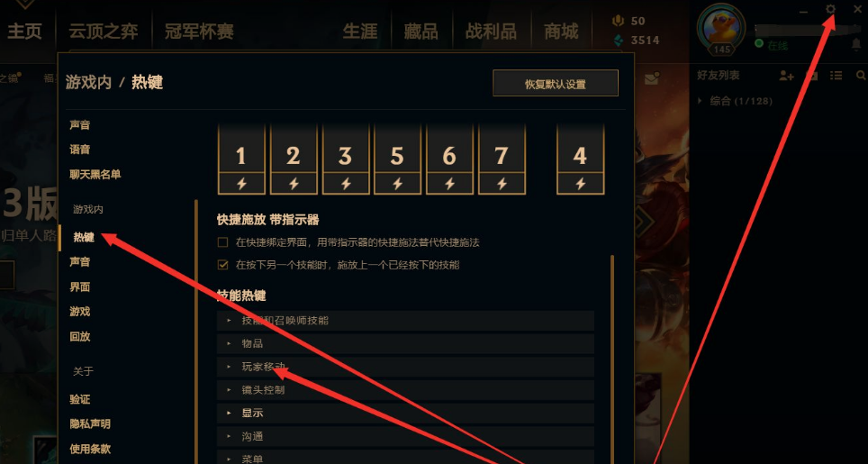This screenshot has width=868, height=464.
Task: Click the friends list view options icon
Action: pos(836,76)
